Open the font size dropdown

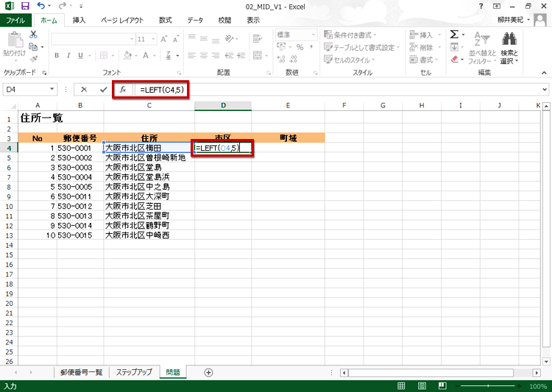154,39
